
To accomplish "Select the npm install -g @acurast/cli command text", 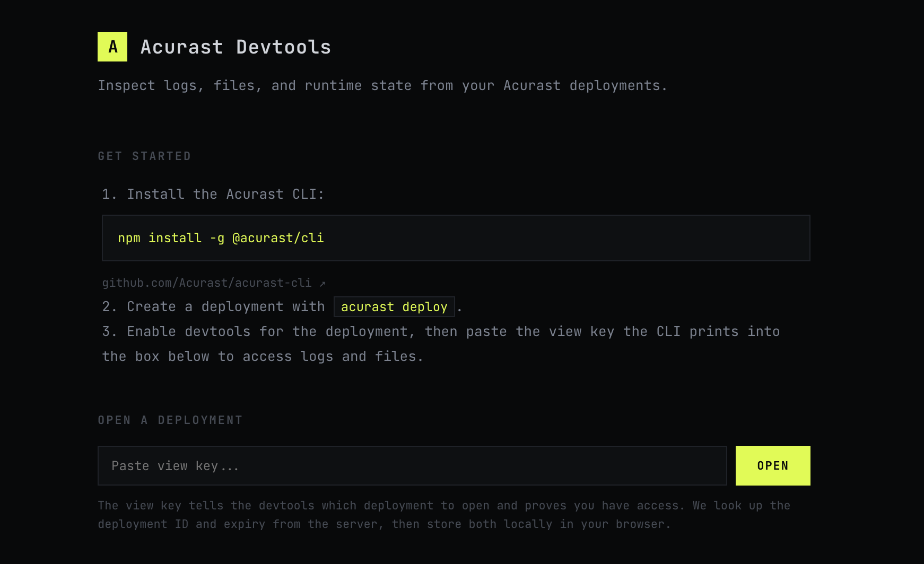I will tap(222, 238).
